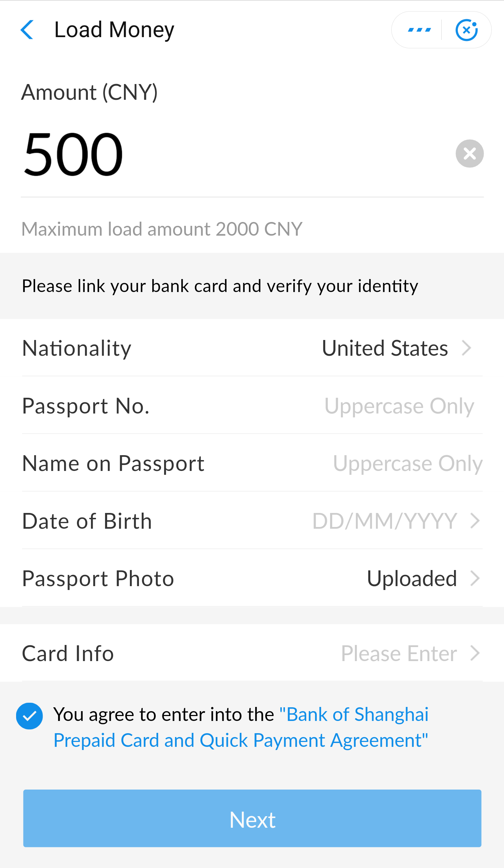
Task: Close the mini program with circle icon
Action: 467,30
